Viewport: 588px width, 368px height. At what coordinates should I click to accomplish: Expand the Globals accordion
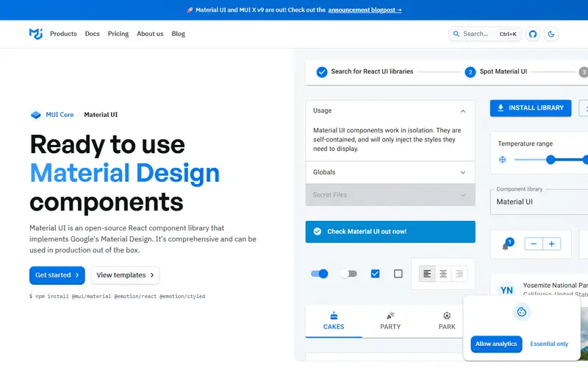coord(390,172)
